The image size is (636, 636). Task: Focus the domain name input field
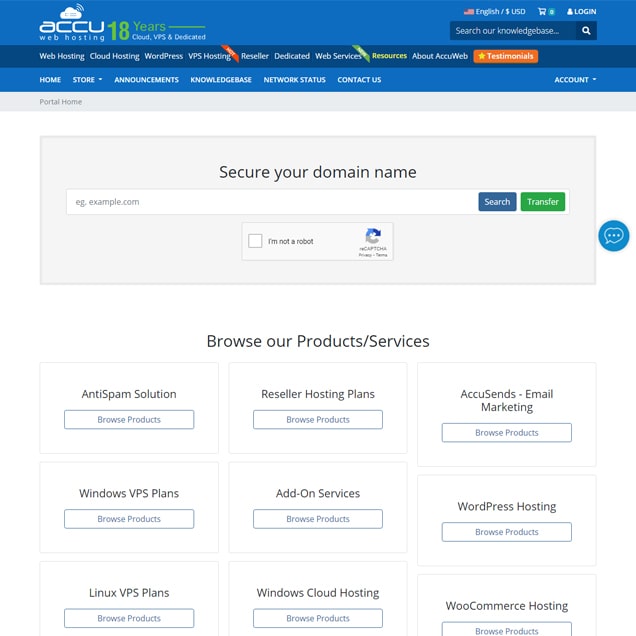[272, 202]
